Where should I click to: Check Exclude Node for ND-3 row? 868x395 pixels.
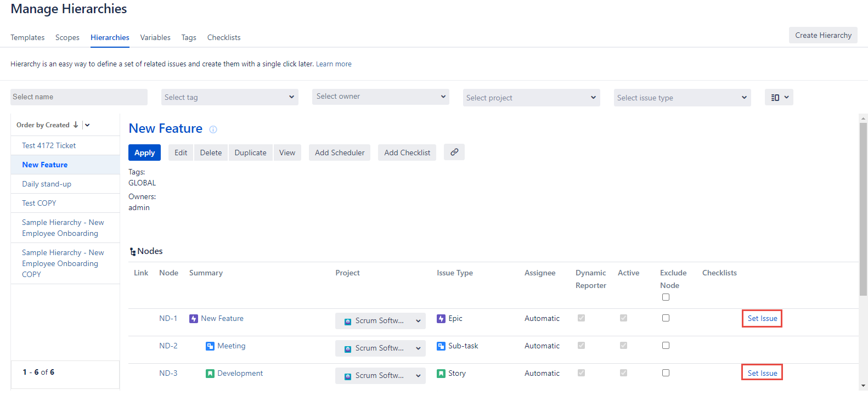666,373
